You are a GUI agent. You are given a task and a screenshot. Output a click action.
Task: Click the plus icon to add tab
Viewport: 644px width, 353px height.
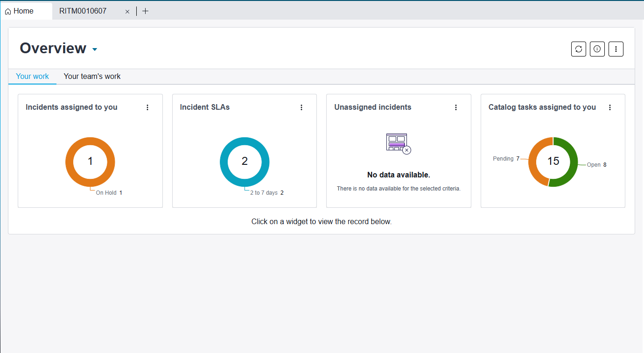tap(145, 11)
